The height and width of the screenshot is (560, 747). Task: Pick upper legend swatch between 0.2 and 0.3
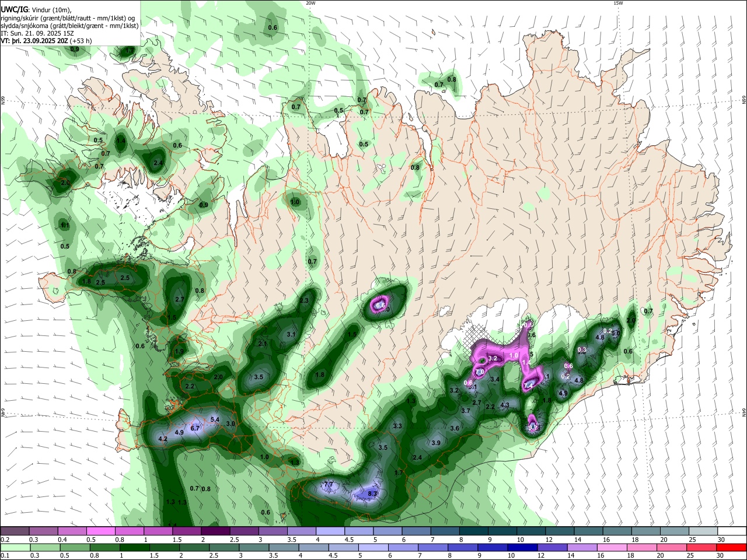(15, 531)
